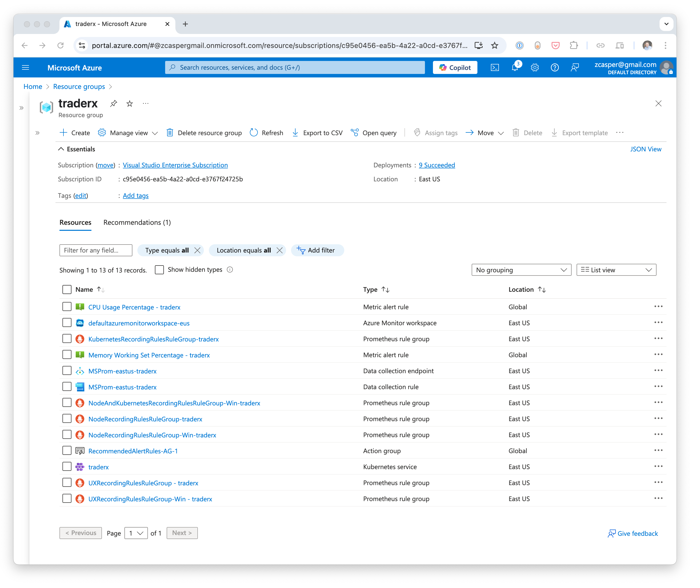Open CPU Usage Percentage - traderx resource
The height and width of the screenshot is (588, 700).
pyautogui.click(x=134, y=307)
